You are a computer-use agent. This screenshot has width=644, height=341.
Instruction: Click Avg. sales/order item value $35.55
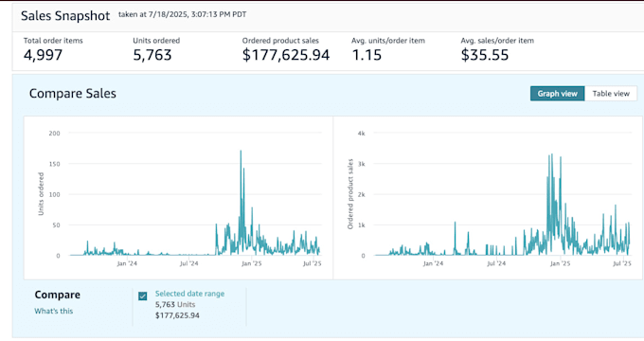[x=485, y=55]
